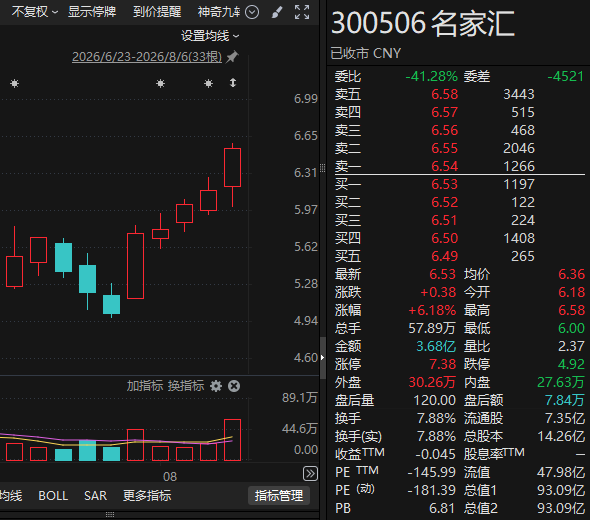Click 买一 price 6.53
The image size is (590, 520).
pos(444,184)
